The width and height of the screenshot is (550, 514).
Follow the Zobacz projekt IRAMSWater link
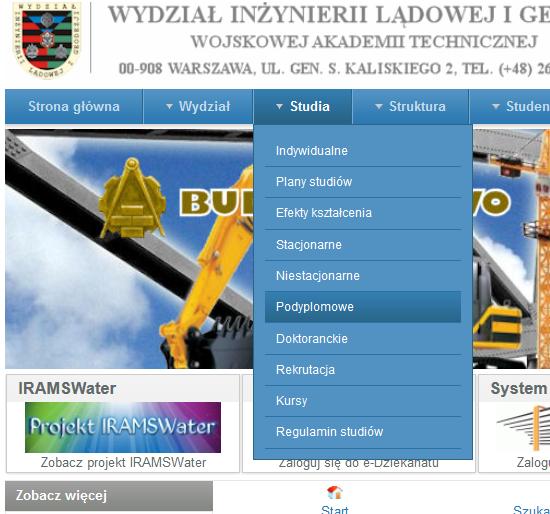[123, 462]
